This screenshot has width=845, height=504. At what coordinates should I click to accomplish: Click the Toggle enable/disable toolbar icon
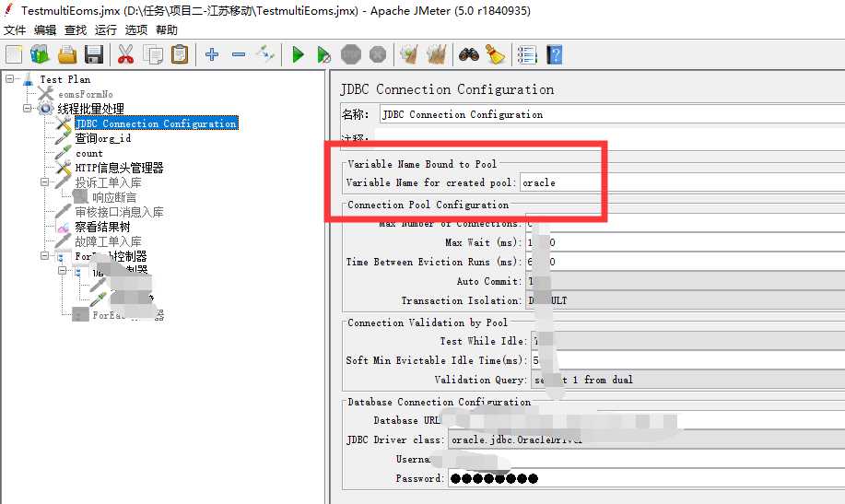(x=265, y=54)
